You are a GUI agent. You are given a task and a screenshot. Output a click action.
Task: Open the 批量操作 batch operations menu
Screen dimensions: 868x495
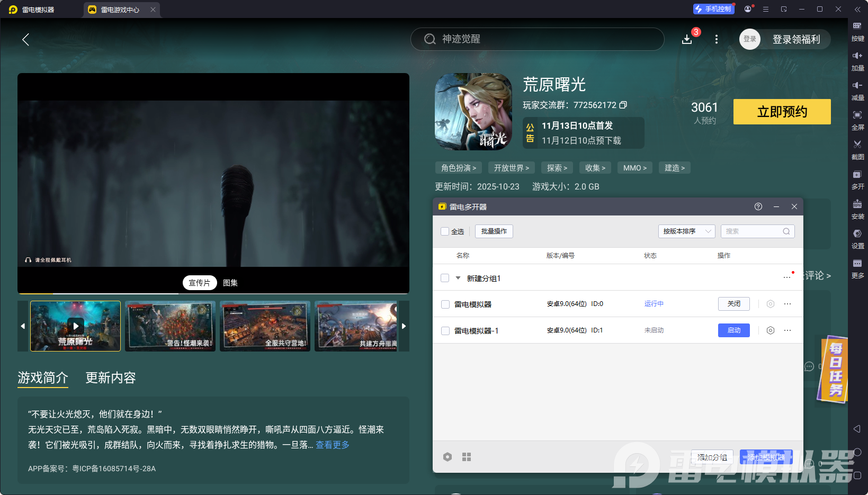pyautogui.click(x=494, y=231)
